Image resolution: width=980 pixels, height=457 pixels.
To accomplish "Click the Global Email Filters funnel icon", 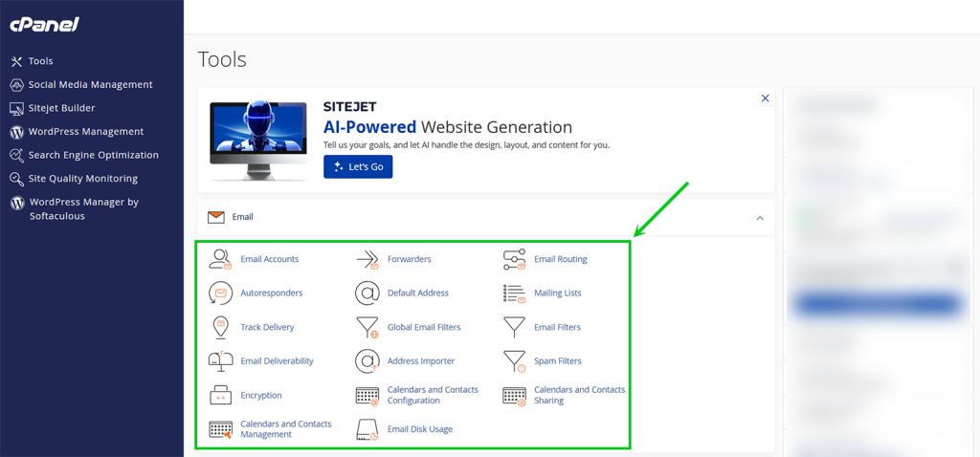I will click(x=367, y=327).
